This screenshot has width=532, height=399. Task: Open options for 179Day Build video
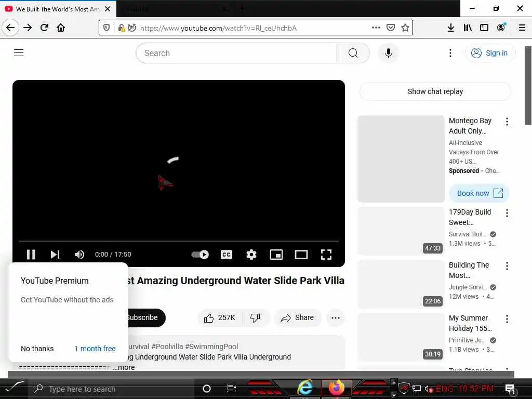[507, 212]
